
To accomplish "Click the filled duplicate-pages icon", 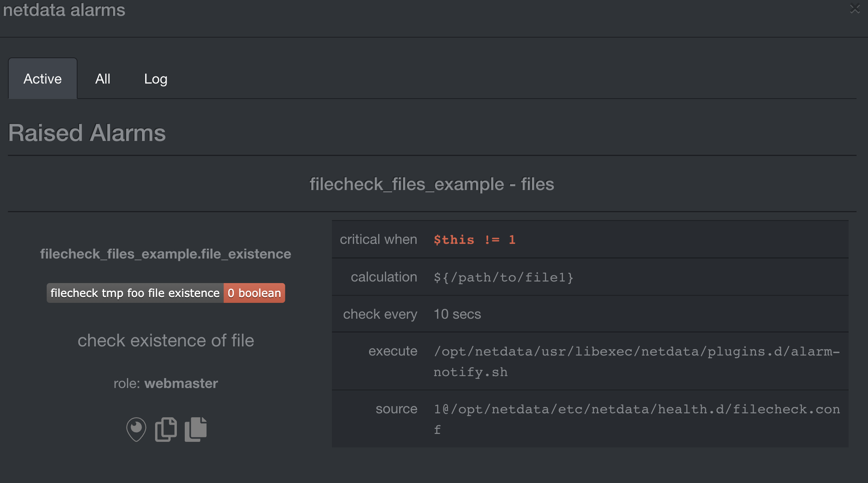I will 195,429.
